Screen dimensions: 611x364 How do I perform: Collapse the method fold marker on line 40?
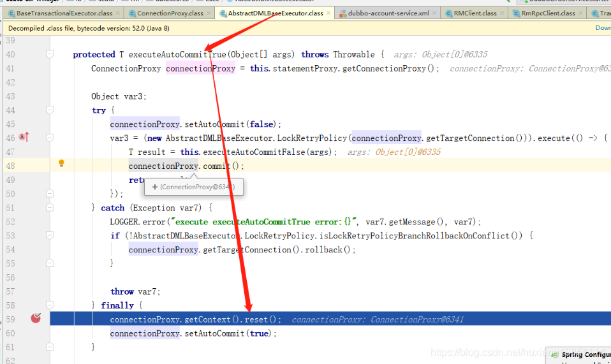coord(50,54)
